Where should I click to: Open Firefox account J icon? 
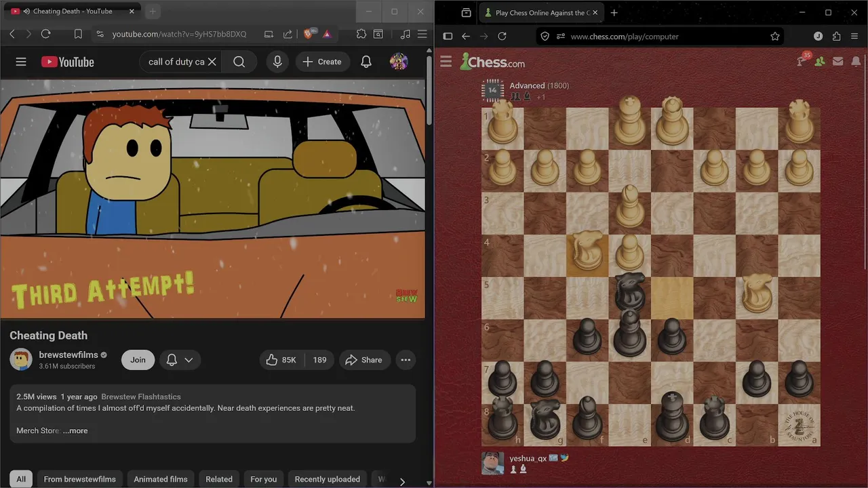818,37
